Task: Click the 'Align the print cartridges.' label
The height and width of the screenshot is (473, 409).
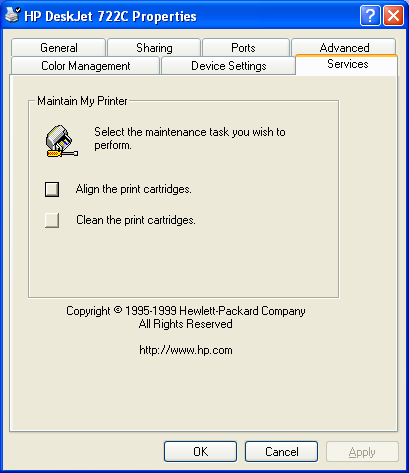Action: (134, 189)
